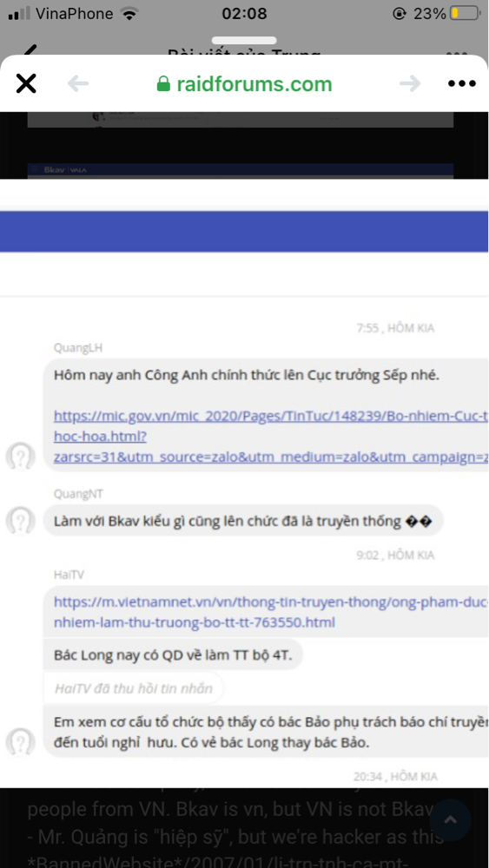Tap the scroll-to-top arrow button

451,819
